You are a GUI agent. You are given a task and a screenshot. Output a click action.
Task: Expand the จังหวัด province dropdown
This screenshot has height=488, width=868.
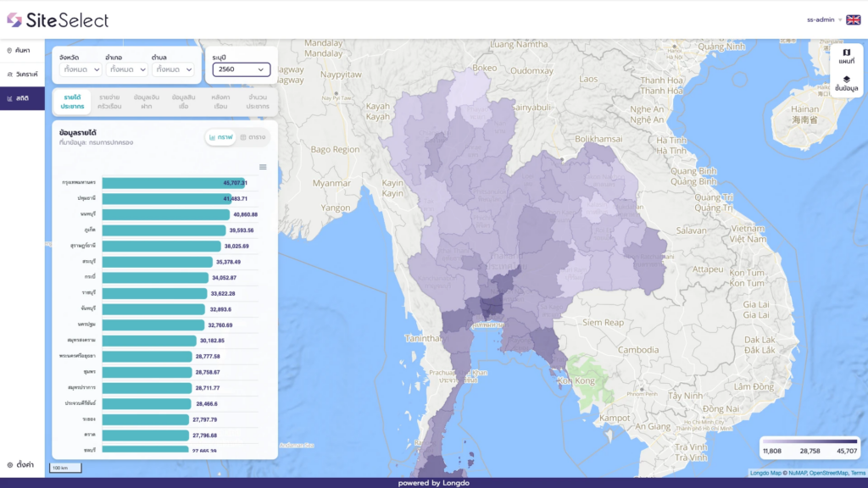[80, 69]
